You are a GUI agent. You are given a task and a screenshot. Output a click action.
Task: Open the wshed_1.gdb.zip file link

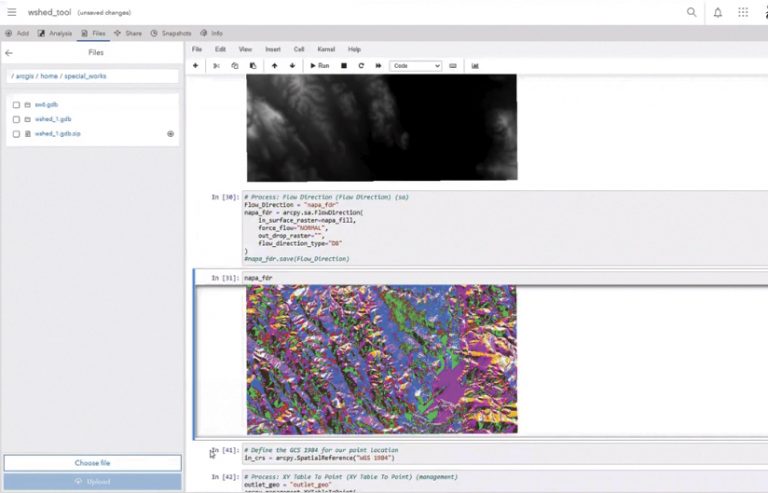[x=58, y=134]
